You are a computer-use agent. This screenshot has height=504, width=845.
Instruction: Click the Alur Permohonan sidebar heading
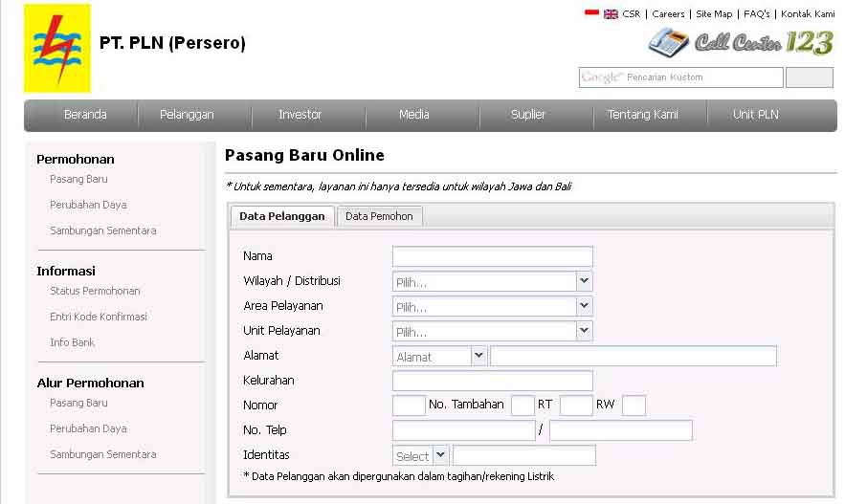(91, 383)
